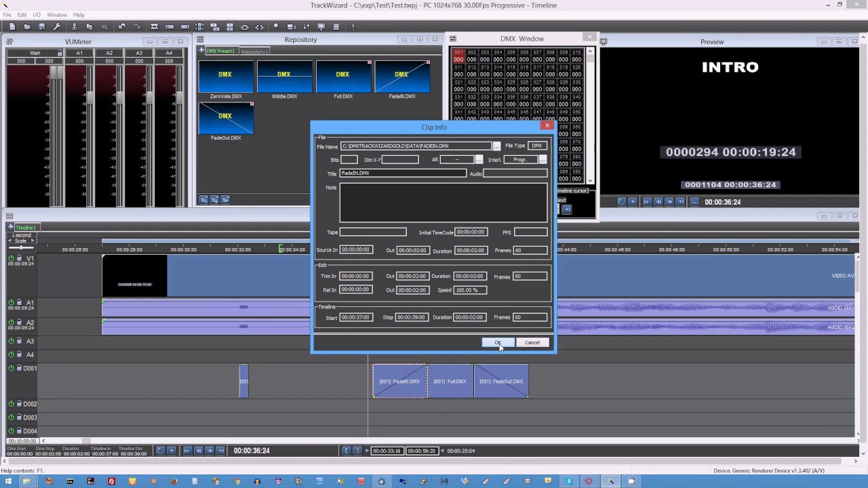Image resolution: width=868 pixels, height=488 pixels.
Task: Click the Cut scissors icon
Action: [75, 26]
